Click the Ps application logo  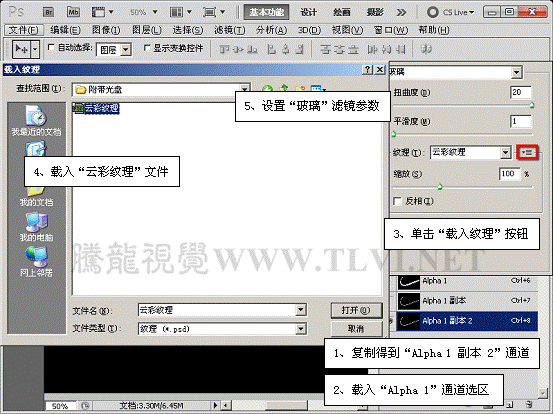pos(16,12)
